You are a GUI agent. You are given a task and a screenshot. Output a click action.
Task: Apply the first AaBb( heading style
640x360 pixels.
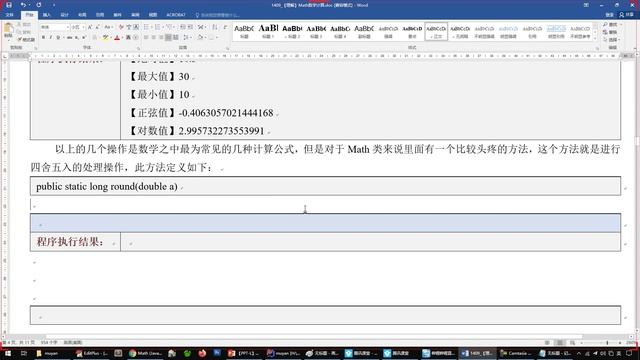pyautogui.click(x=244, y=31)
